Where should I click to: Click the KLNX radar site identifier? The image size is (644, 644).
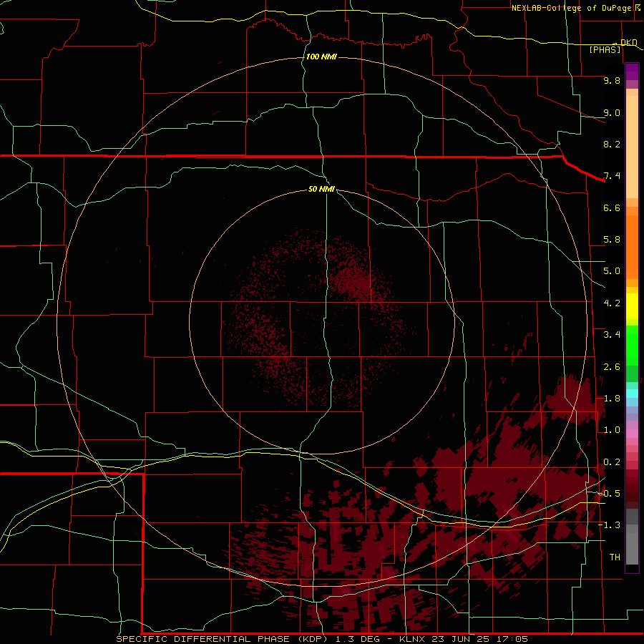click(x=413, y=639)
